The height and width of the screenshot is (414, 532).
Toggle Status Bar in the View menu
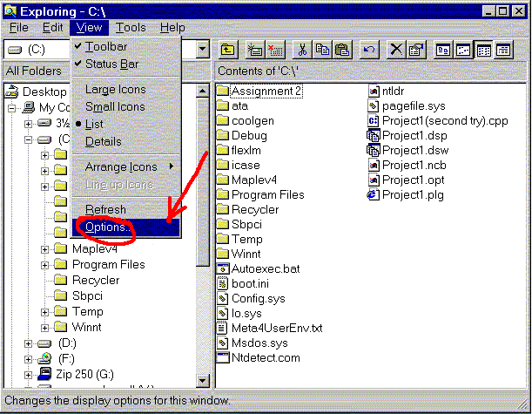pos(111,64)
